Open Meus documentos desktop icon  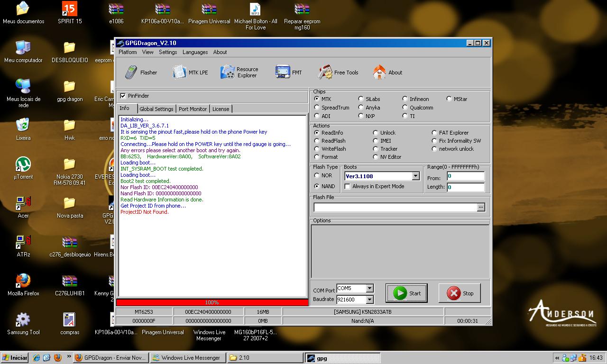(x=23, y=14)
